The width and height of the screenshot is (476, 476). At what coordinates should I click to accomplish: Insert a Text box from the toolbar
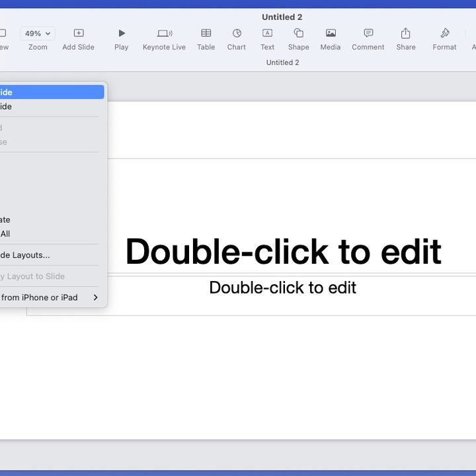point(268,33)
